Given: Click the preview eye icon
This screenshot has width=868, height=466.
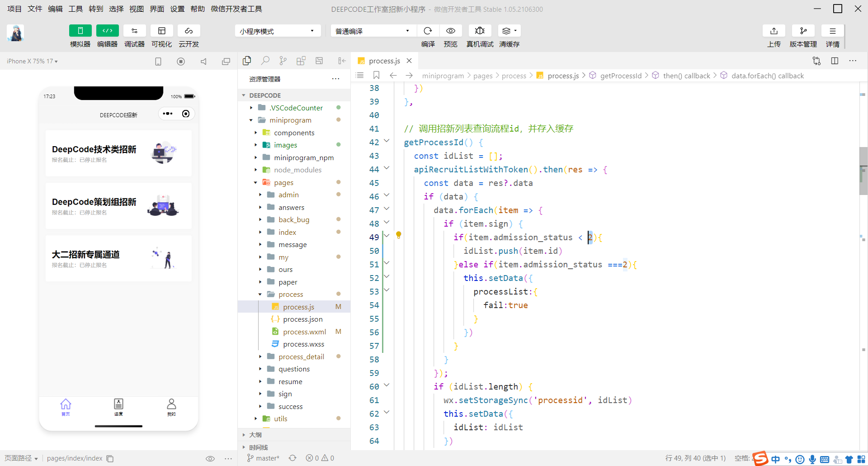Looking at the screenshot, I should [451, 31].
